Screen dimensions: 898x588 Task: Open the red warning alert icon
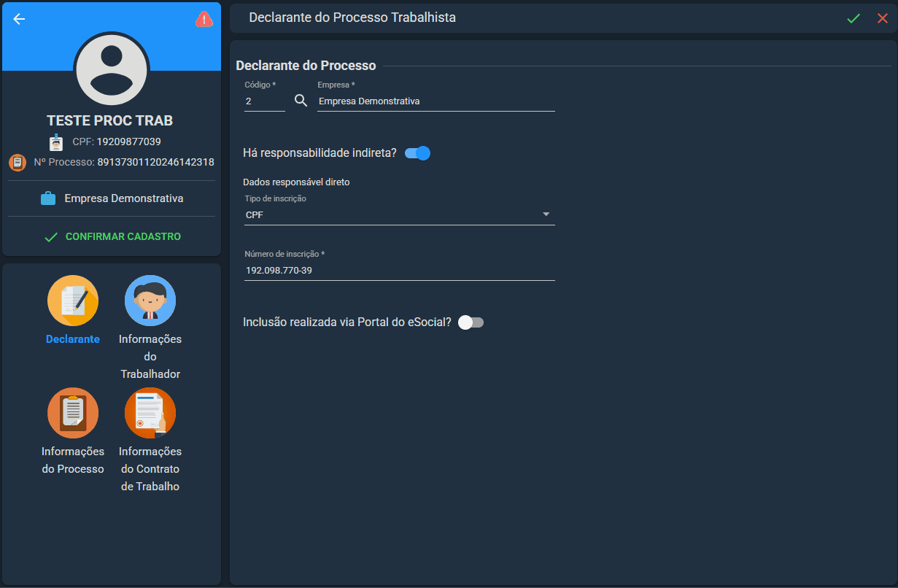204,20
